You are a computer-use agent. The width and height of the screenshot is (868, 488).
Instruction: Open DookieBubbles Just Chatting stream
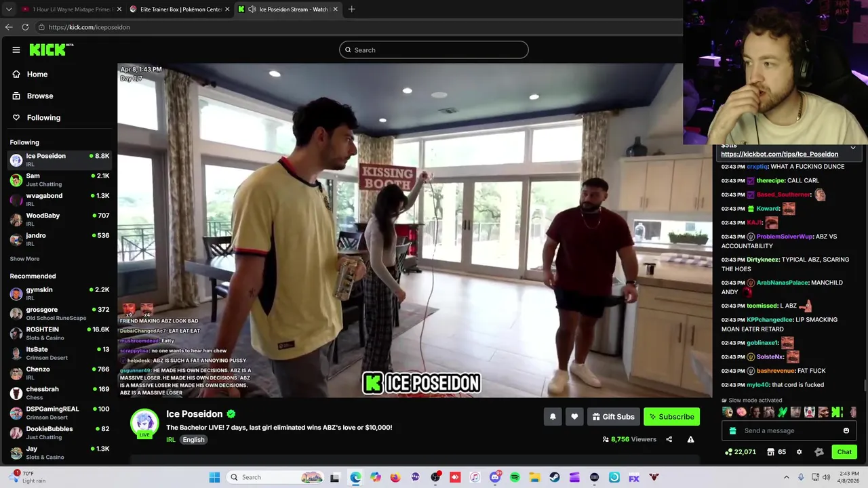click(60, 432)
